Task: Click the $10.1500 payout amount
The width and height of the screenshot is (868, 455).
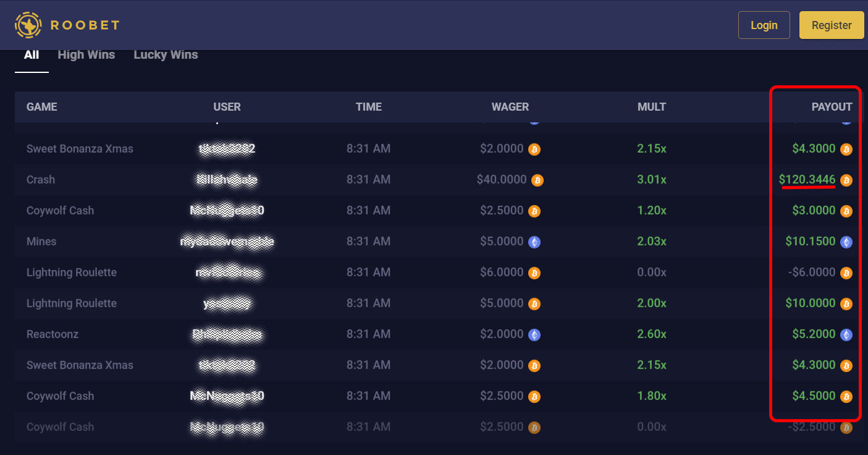Action: [811, 242]
